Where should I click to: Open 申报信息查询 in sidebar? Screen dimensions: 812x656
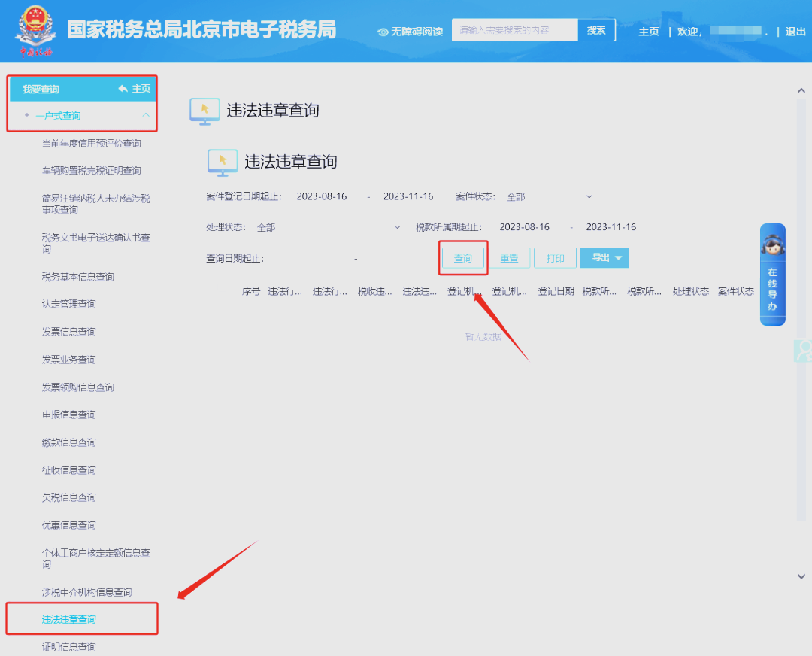[x=69, y=415]
